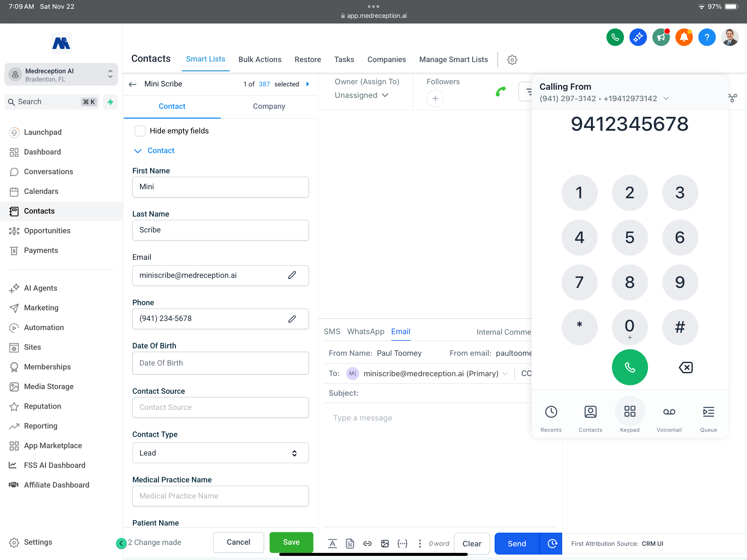Screen dimensions: 747x560
Task: Click the green call handset icon near Followers
Action: coord(500,92)
